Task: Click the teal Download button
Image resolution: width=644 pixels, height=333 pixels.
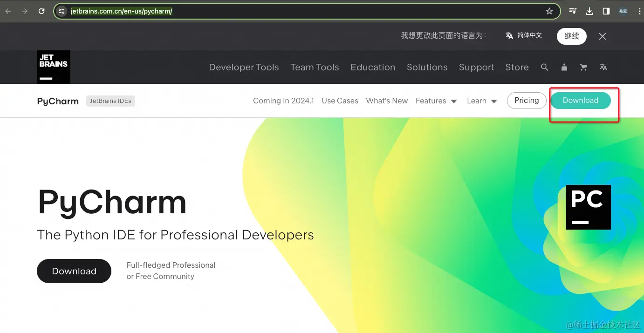Action: 581,101
